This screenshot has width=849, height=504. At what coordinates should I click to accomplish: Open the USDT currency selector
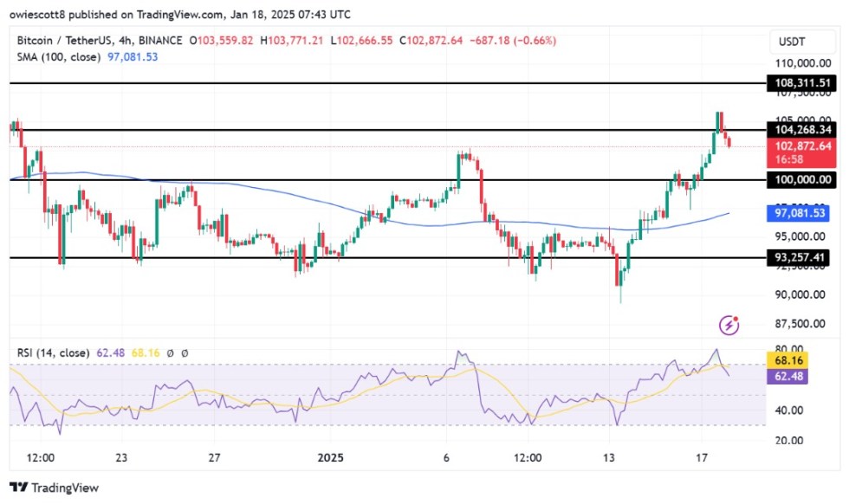point(794,42)
